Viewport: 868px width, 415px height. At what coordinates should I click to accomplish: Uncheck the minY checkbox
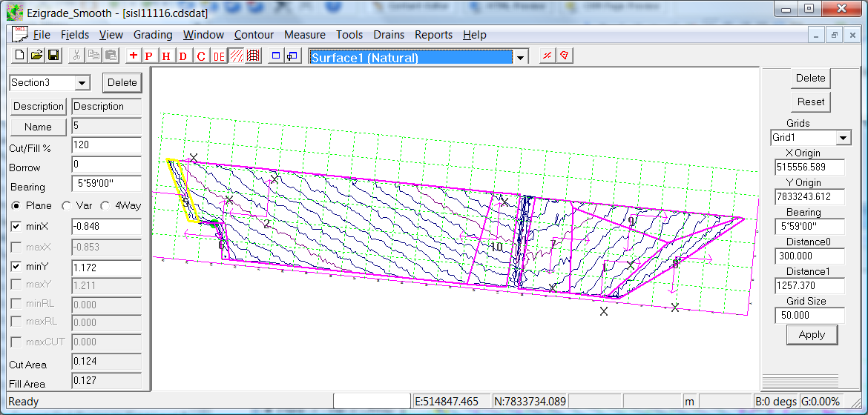[x=16, y=266]
